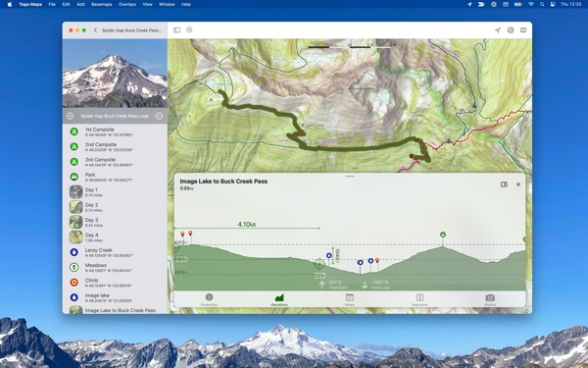This screenshot has height=368, width=588.
Task: Click the blue water marker beside the height gauge
Action: [x=329, y=256]
